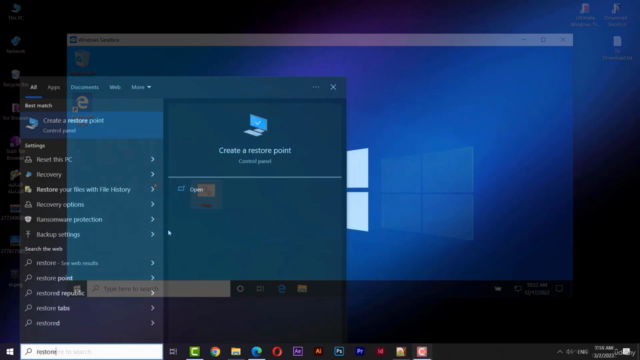Open the red C recorder taskbar icon

tap(422, 351)
